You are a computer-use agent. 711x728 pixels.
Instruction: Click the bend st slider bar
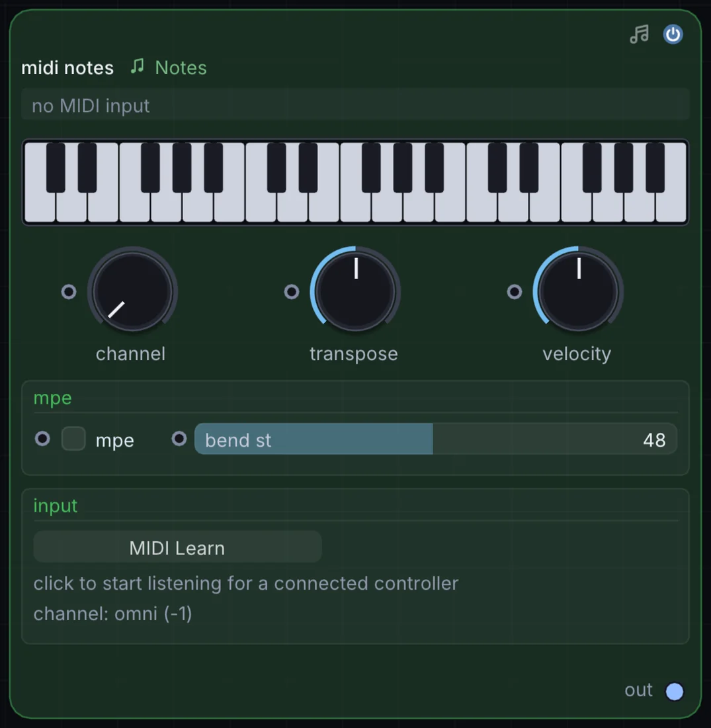pyautogui.click(x=436, y=439)
